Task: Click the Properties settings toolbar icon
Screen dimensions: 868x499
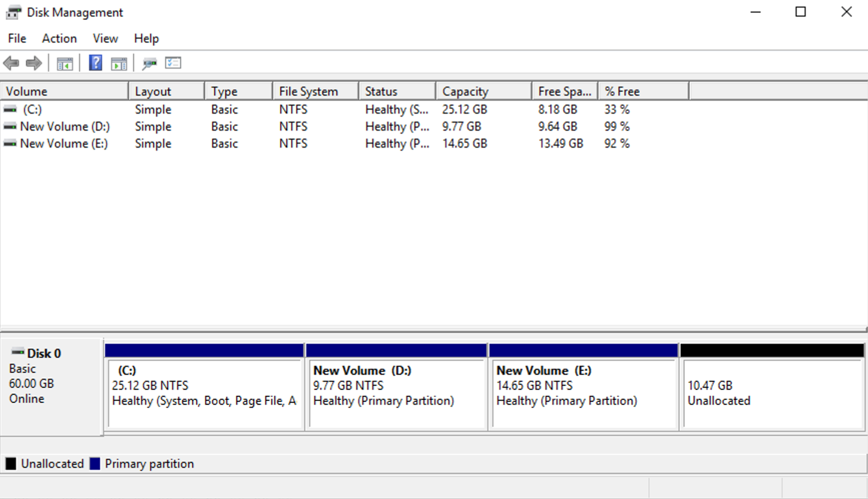Action: [x=173, y=63]
